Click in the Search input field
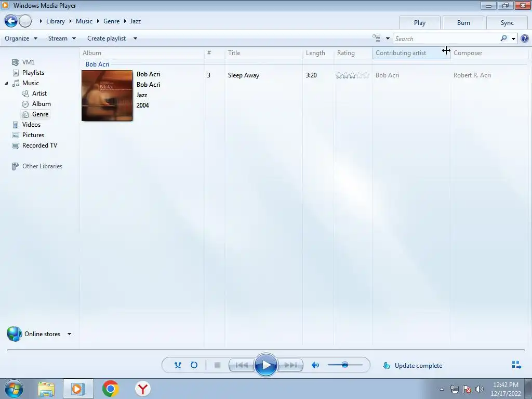This screenshot has width=532, height=399. coord(446,38)
